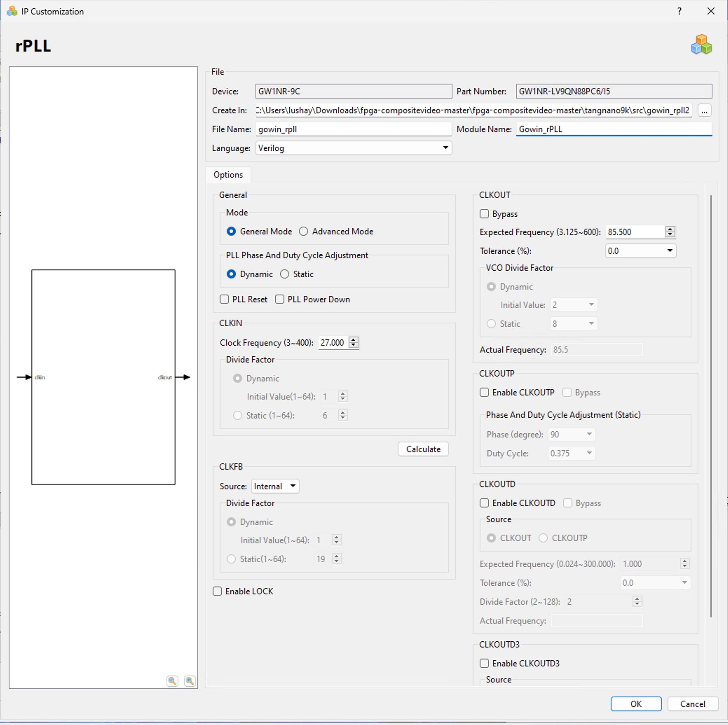Click the up arrow of the CLKOUT Expected Frequency spinner
The width and height of the screenshot is (728, 725).
pos(670,229)
